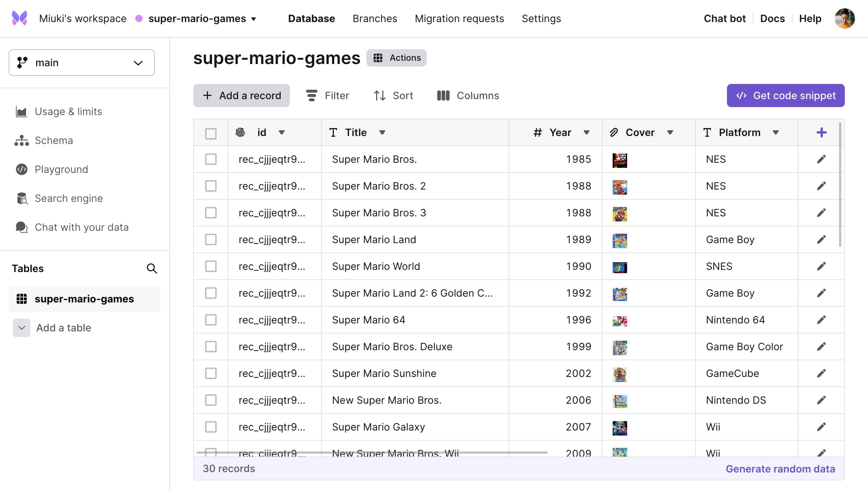
Task: Open the Columns settings
Action: point(468,96)
